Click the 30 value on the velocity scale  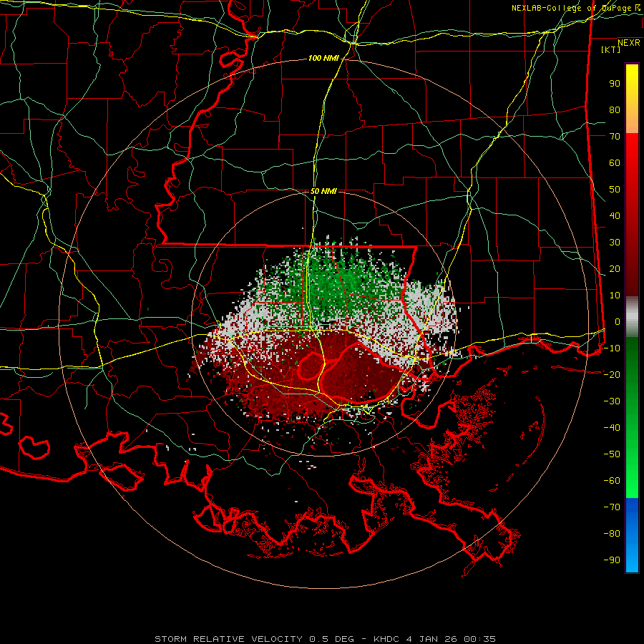(615, 243)
